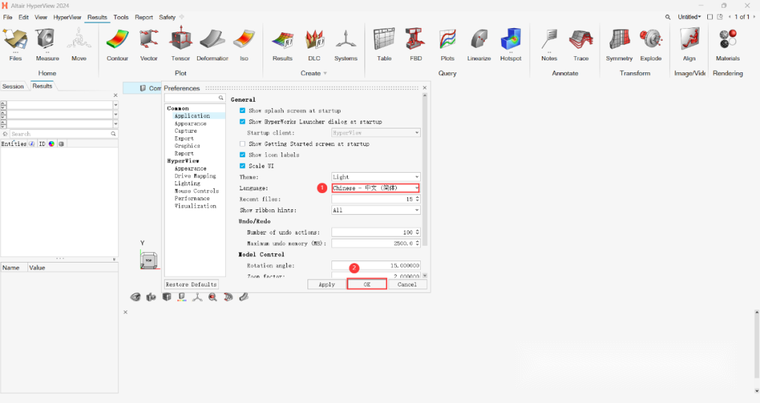Select the Contour plot tool

tap(117, 42)
